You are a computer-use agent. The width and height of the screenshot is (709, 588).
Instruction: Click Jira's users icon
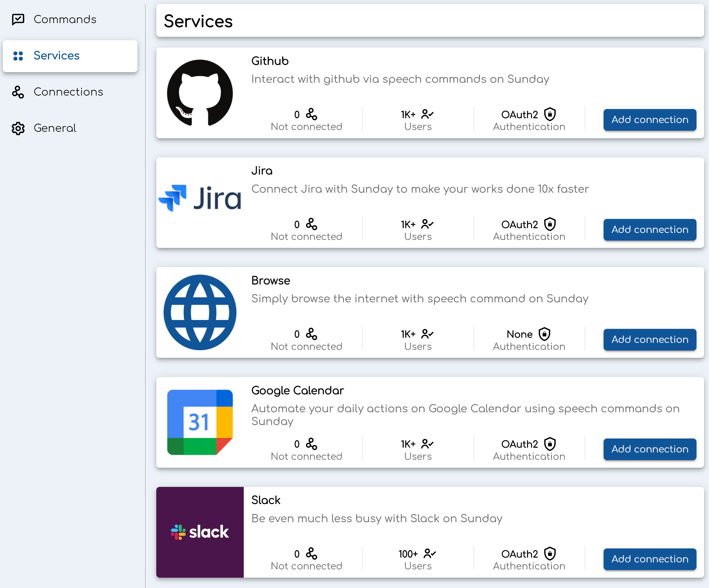pos(427,224)
